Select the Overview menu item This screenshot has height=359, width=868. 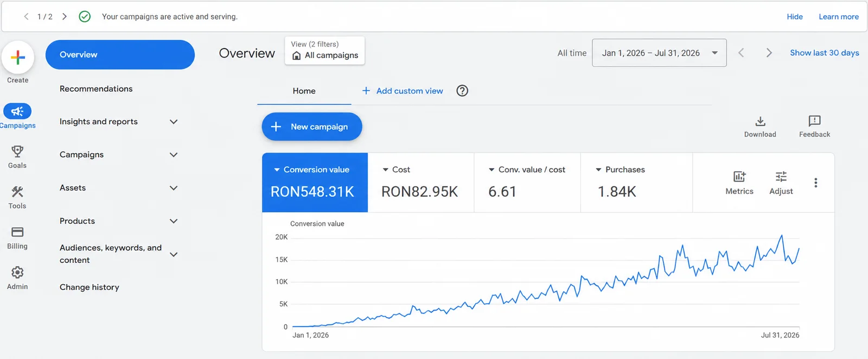(x=120, y=55)
